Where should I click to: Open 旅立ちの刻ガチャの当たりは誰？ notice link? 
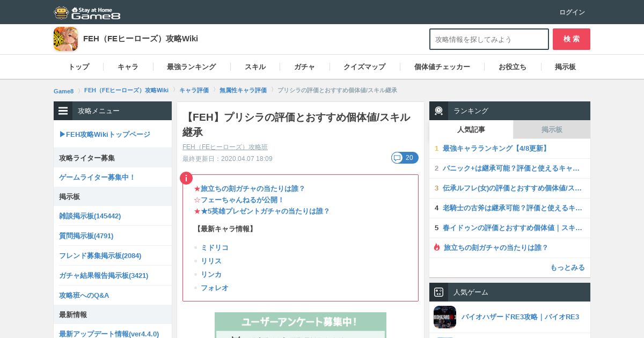pyautogui.click(x=253, y=188)
